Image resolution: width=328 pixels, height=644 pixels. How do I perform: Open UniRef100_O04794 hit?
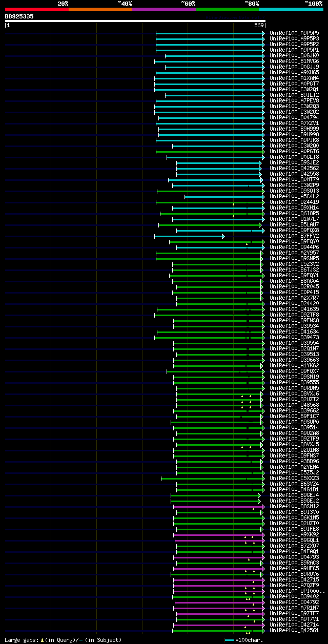[294, 117]
